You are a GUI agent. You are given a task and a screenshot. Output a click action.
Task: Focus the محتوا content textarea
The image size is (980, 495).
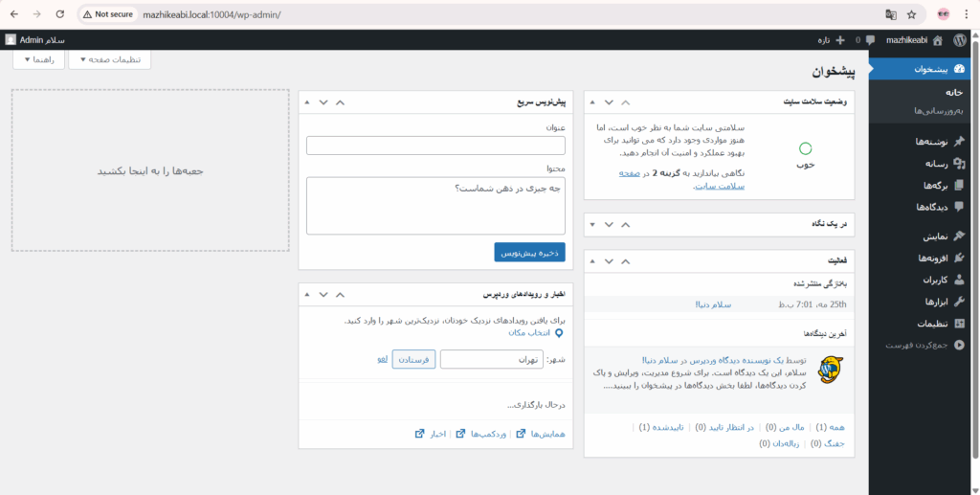point(435,206)
